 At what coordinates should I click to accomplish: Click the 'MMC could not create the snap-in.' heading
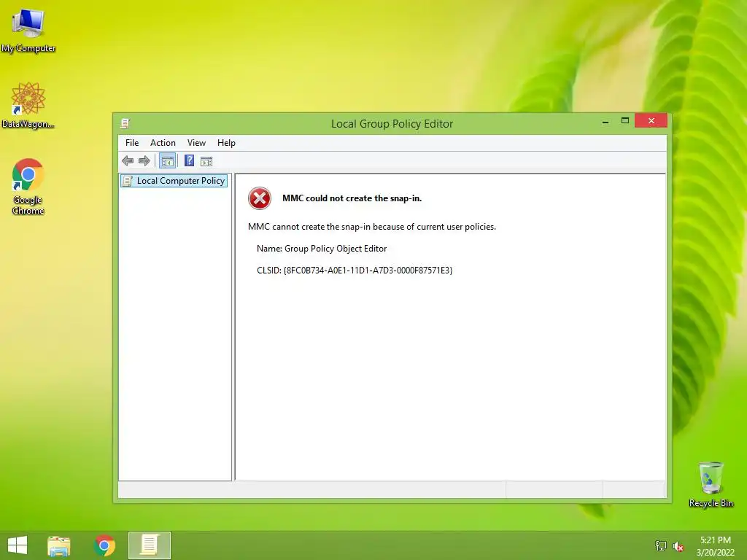point(352,198)
